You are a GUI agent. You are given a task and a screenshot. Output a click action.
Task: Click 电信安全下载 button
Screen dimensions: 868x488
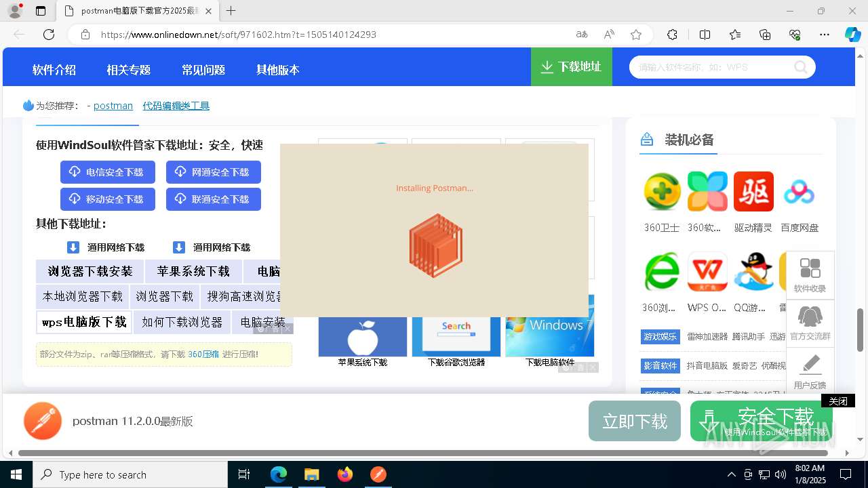(108, 172)
